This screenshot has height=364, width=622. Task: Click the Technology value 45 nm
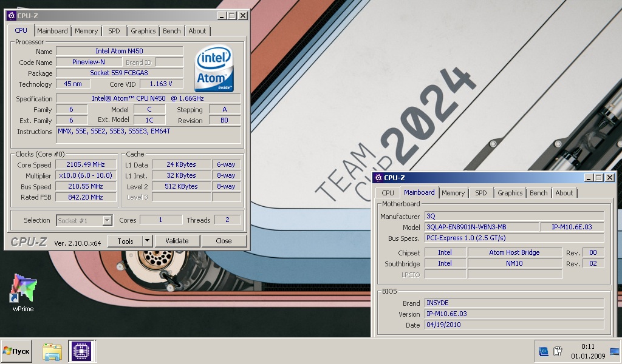pos(73,84)
